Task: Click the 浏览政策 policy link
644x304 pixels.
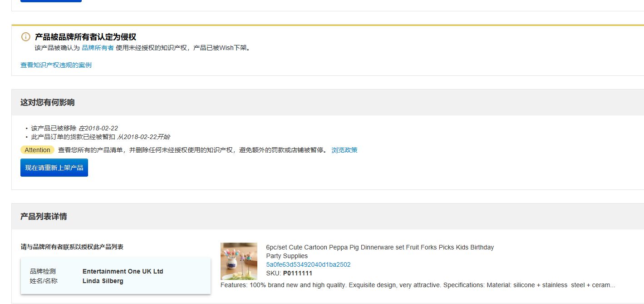Action: coord(344,150)
